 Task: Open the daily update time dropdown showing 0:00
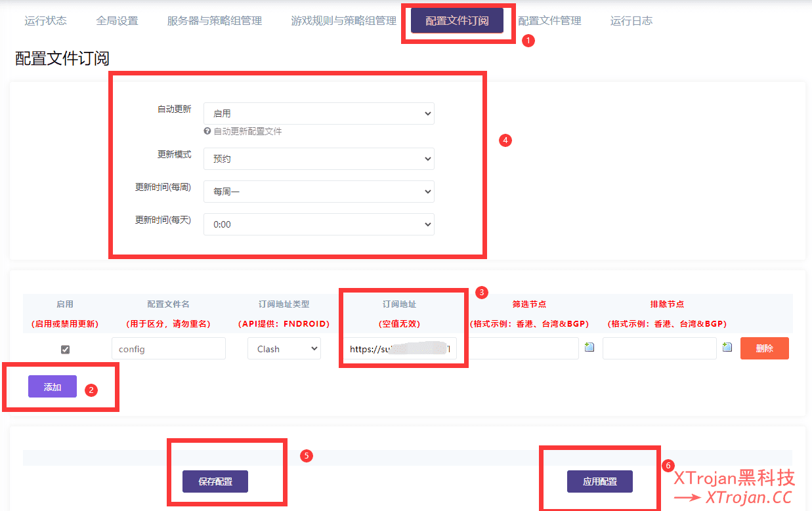319,224
